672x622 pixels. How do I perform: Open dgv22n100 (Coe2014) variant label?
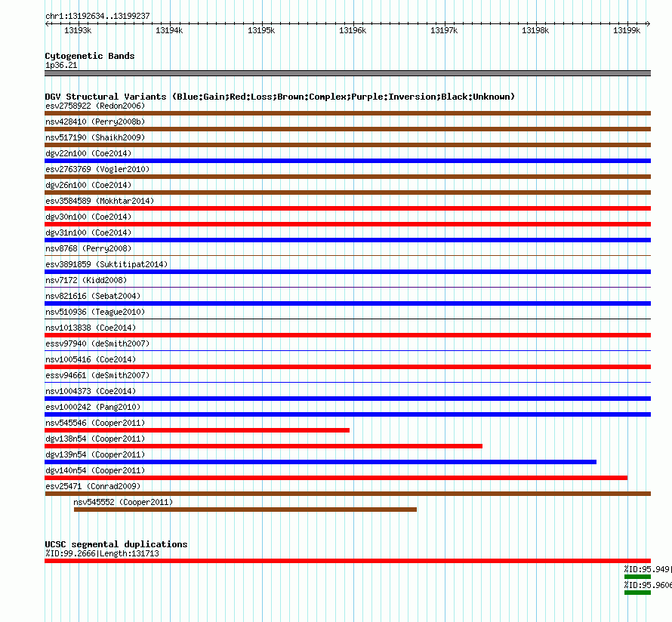pyautogui.click(x=88, y=153)
